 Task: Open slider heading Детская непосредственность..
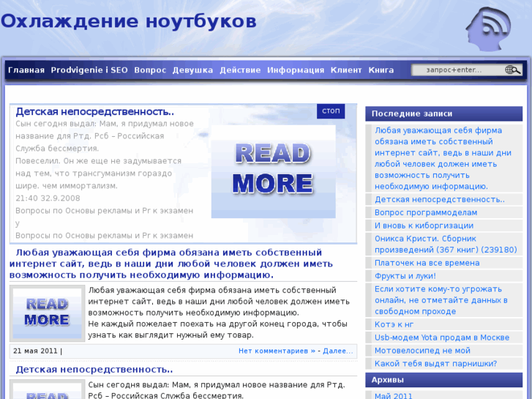[x=94, y=111]
